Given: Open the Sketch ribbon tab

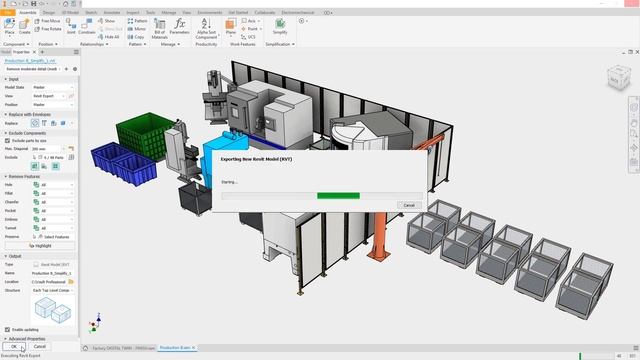Looking at the screenshot, I should [91, 13].
